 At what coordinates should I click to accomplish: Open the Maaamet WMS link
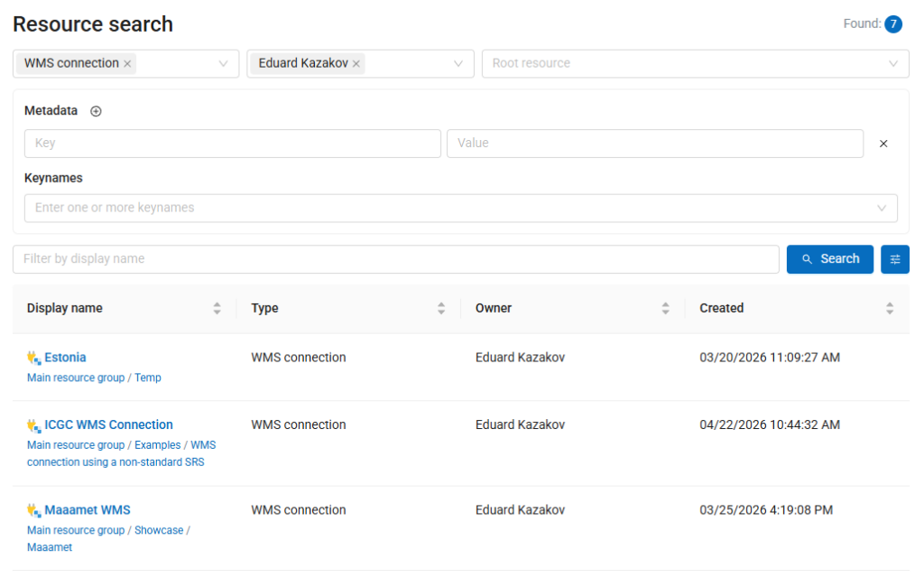pos(88,510)
